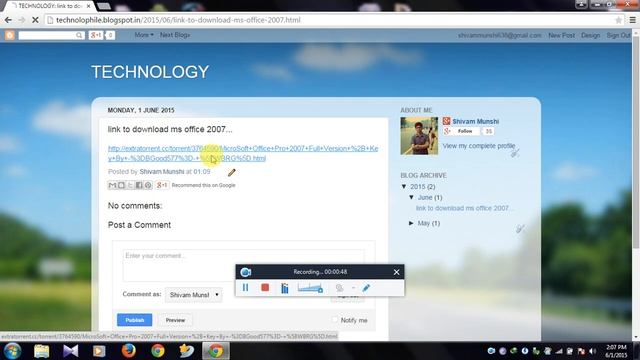Open the audio levels bars icon in recorder
The width and height of the screenshot is (640, 360).
285,288
